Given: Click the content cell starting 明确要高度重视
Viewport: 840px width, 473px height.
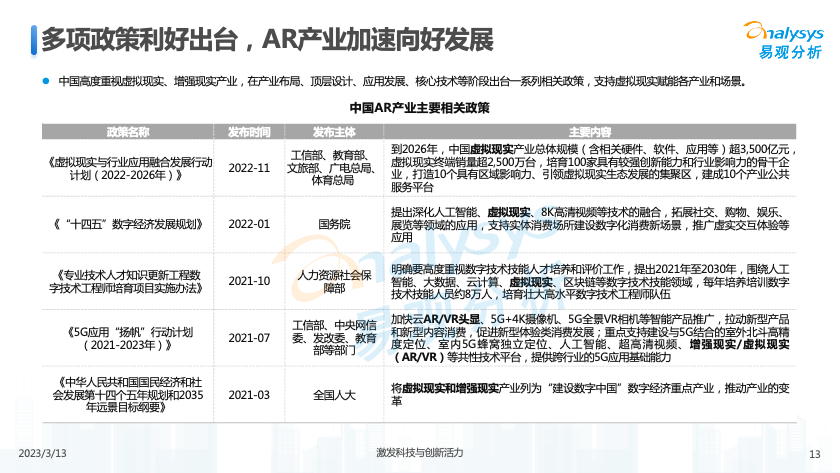Looking at the screenshot, I should pos(590,281).
